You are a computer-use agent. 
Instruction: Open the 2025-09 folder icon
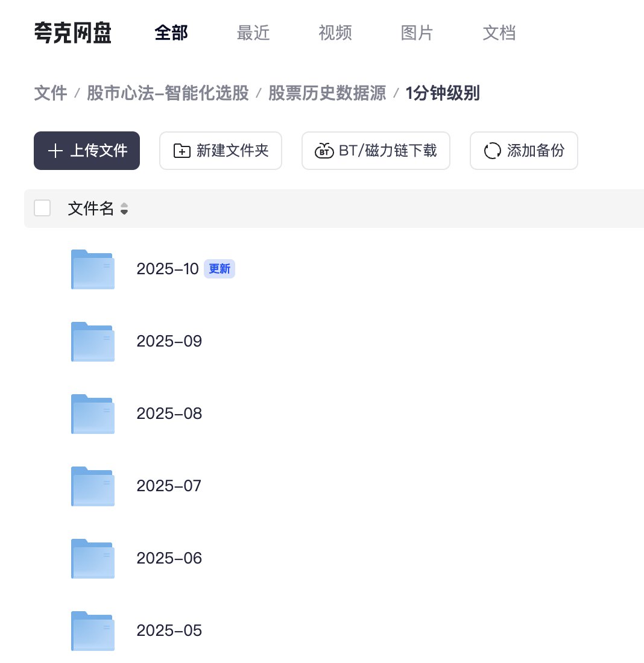pos(92,341)
